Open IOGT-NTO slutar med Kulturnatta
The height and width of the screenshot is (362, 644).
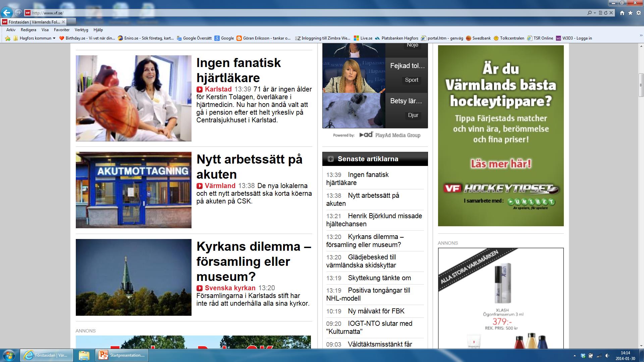tap(370, 327)
